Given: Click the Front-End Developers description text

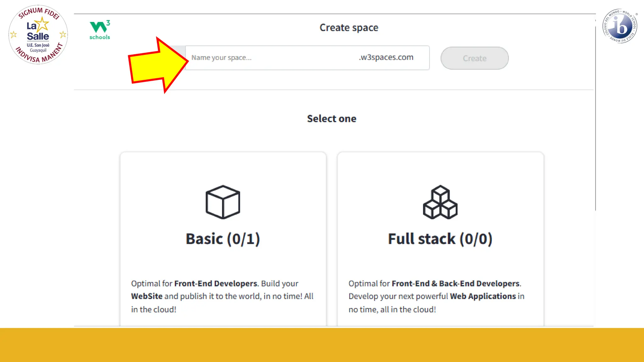Looking at the screenshot, I should point(216,283).
